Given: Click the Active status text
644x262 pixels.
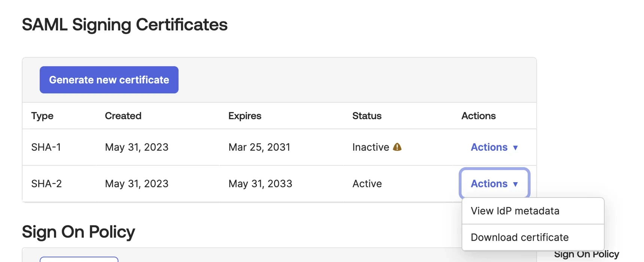Looking at the screenshot, I should [x=367, y=184].
